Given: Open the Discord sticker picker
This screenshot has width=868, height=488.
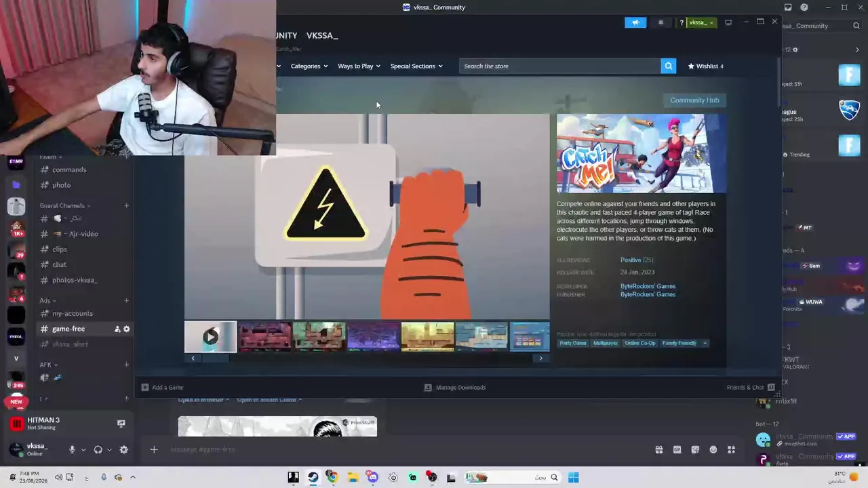Looking at the screenshot, I should [695, 449].
